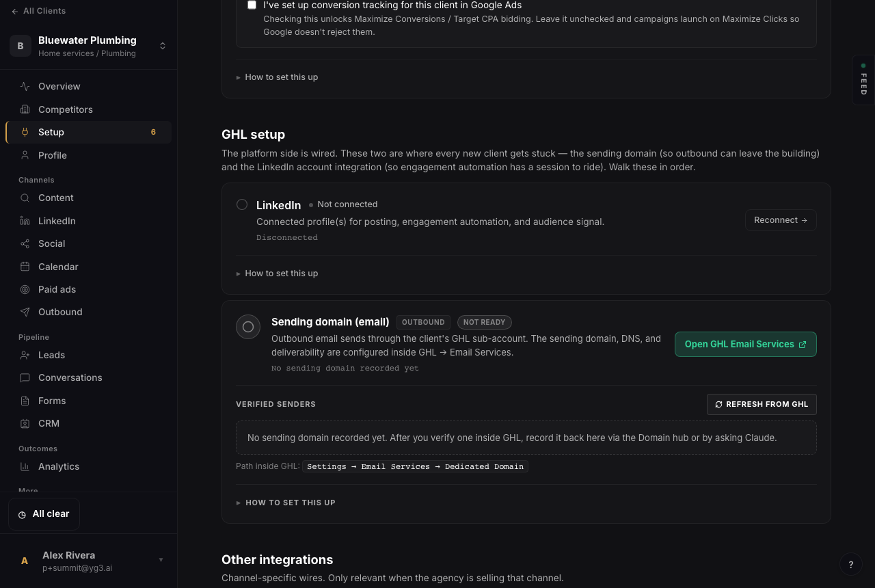Image resolution: width=875 pixels, height=588 pixels.
Task: Click the Leads add-person icon
Action: click(25, 355)
